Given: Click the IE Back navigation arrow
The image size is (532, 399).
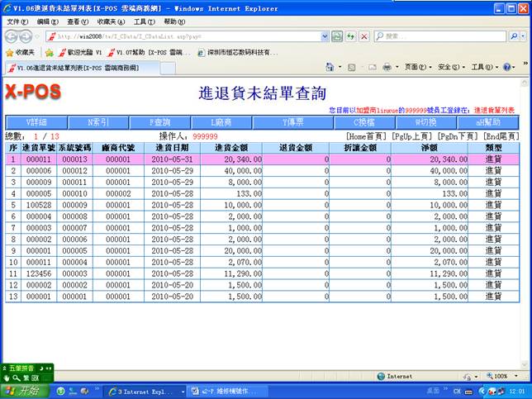Looking at the screenshot, I should (x=12, y=36).
